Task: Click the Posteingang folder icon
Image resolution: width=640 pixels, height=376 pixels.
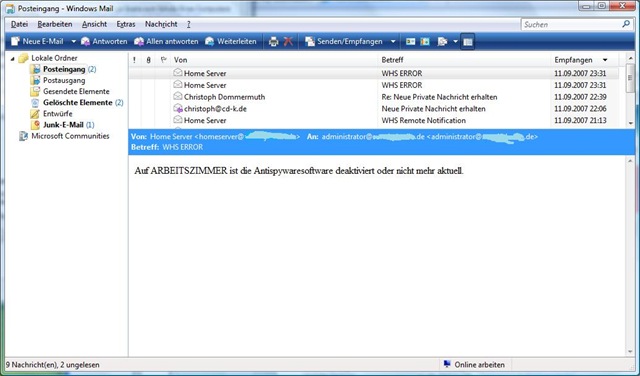Action: point(36,69)
